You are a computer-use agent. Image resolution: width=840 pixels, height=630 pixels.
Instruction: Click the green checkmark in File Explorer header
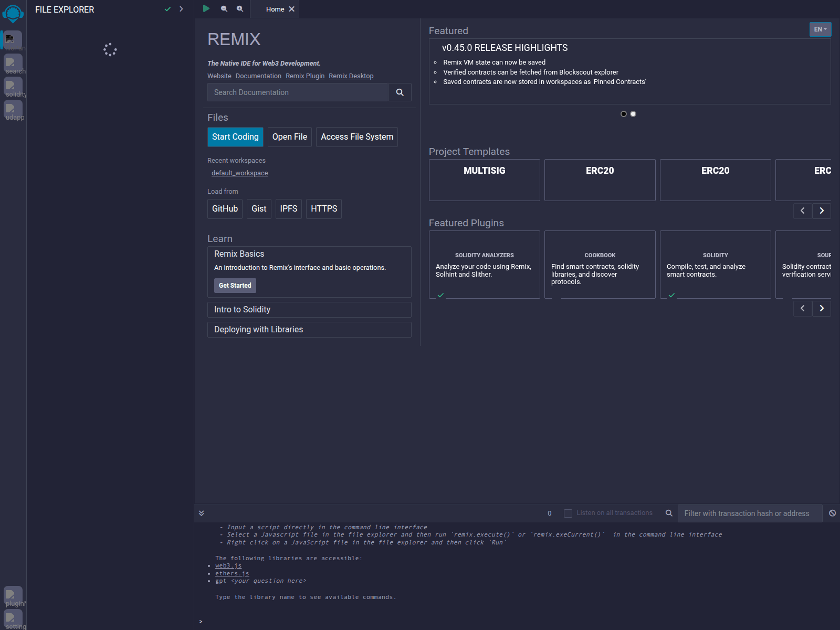tap(167, 9)
